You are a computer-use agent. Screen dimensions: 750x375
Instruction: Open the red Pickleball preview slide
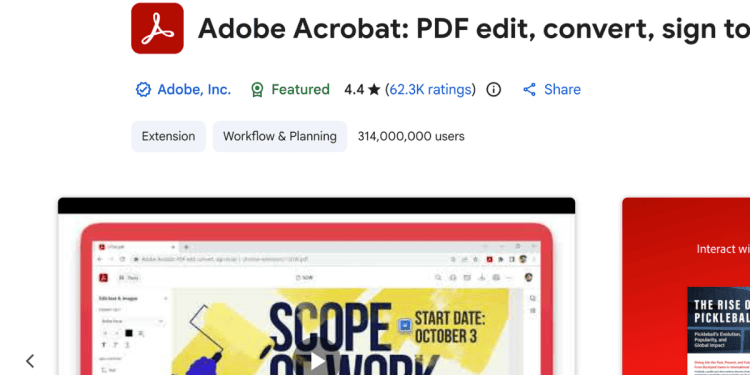pyautogui.click(x=686, y=286)
